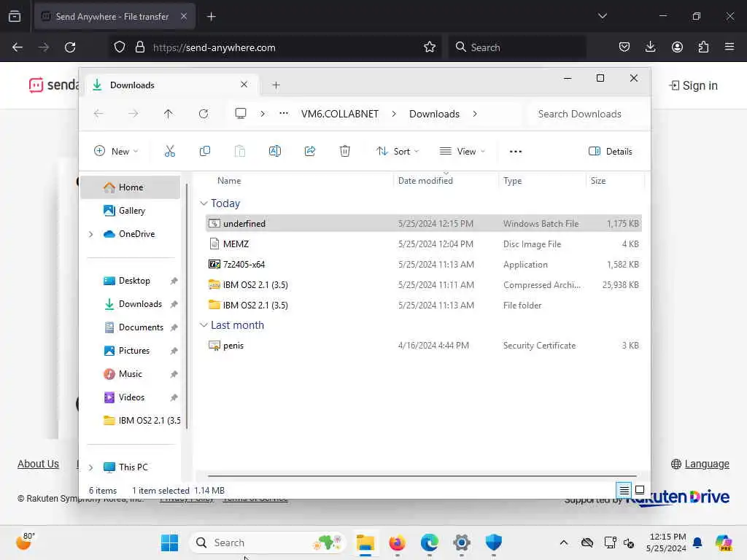
Task: Click the Search Downloads field
Action: [x=589, y=114]
